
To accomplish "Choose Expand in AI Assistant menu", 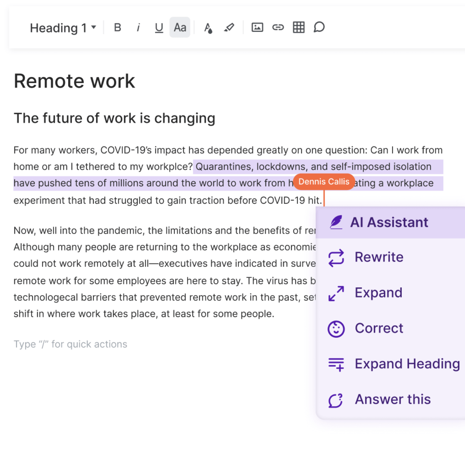I will pos(391,293).
